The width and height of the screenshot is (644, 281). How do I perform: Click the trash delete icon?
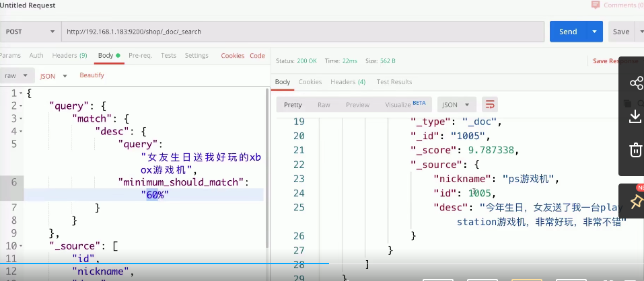tap(636, 150)
